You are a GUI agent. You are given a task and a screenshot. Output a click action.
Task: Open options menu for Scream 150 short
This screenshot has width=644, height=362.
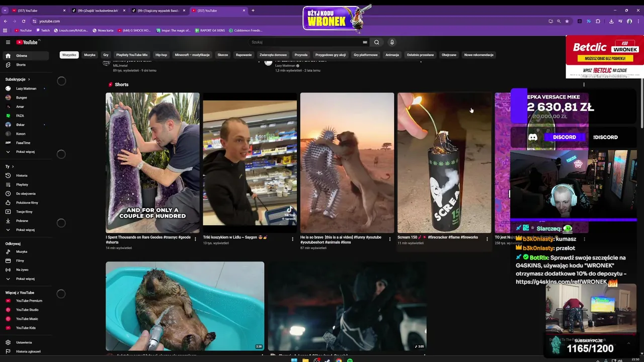[x=487, y=239]
